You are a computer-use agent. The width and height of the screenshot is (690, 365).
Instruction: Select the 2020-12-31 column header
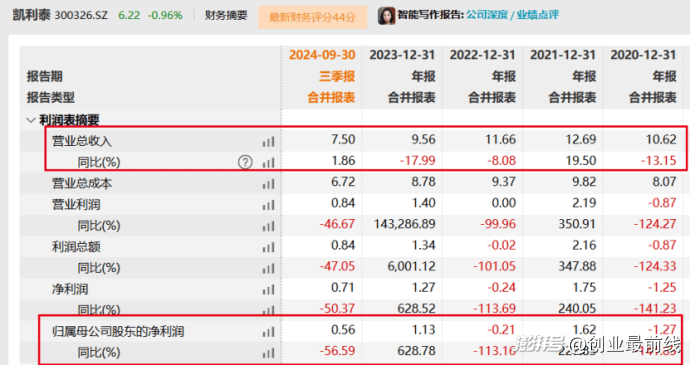click(643, 55)
